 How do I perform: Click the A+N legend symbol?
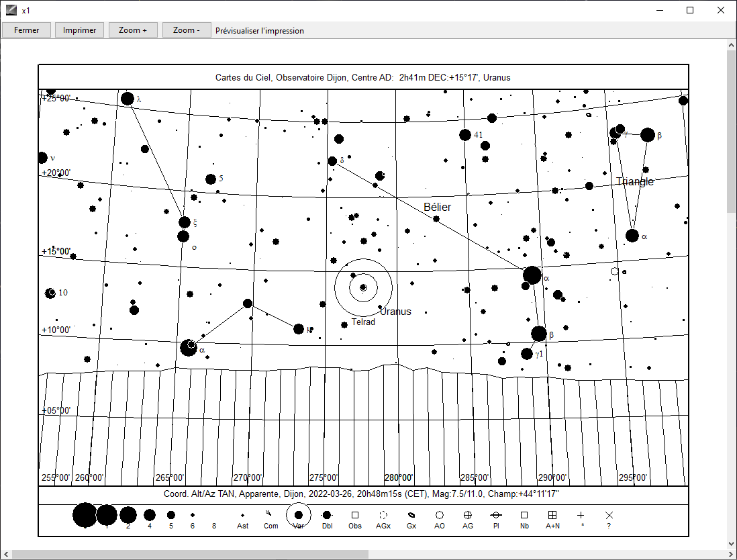click(552, 515)
